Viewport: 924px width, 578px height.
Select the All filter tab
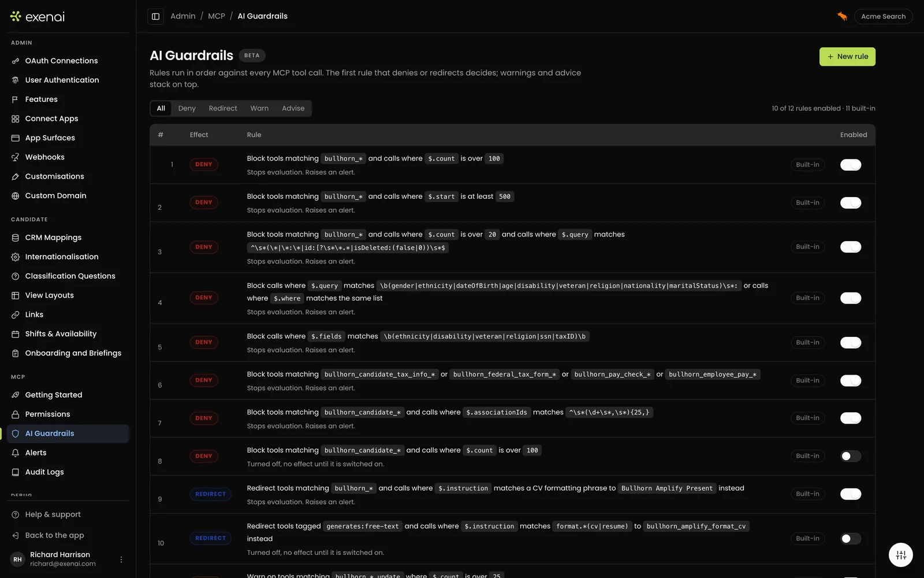(161, 108)
